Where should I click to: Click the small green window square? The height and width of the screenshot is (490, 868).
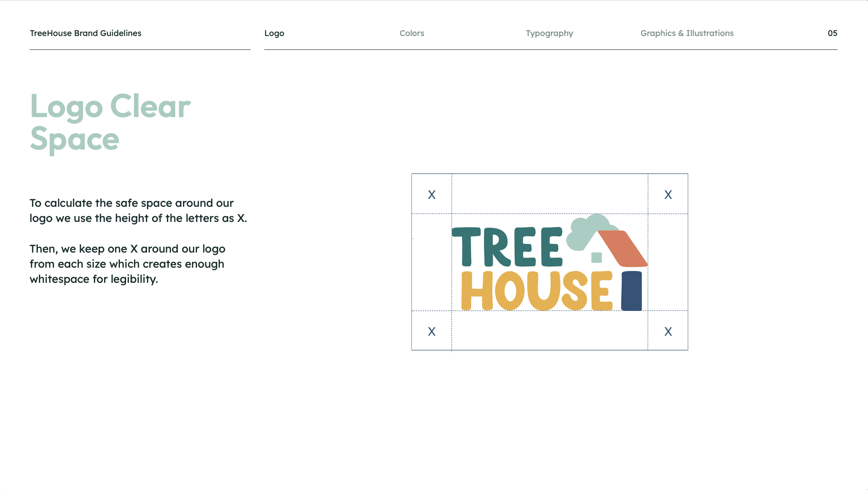pos(596,258)
